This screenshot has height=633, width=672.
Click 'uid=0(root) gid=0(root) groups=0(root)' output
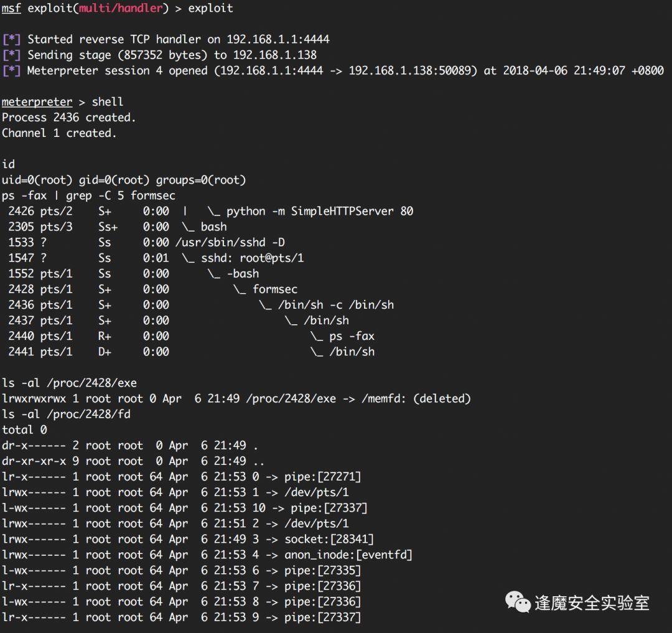pos(124,180)
